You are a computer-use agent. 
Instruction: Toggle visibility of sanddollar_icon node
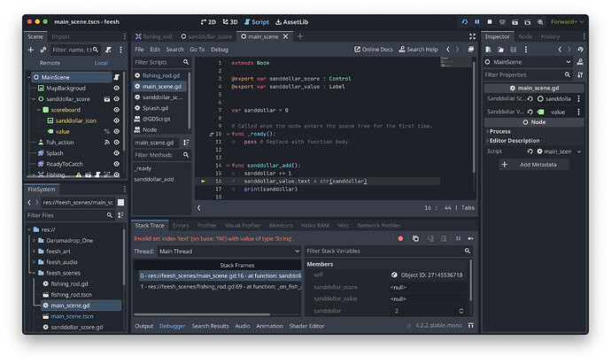point(116,120)
